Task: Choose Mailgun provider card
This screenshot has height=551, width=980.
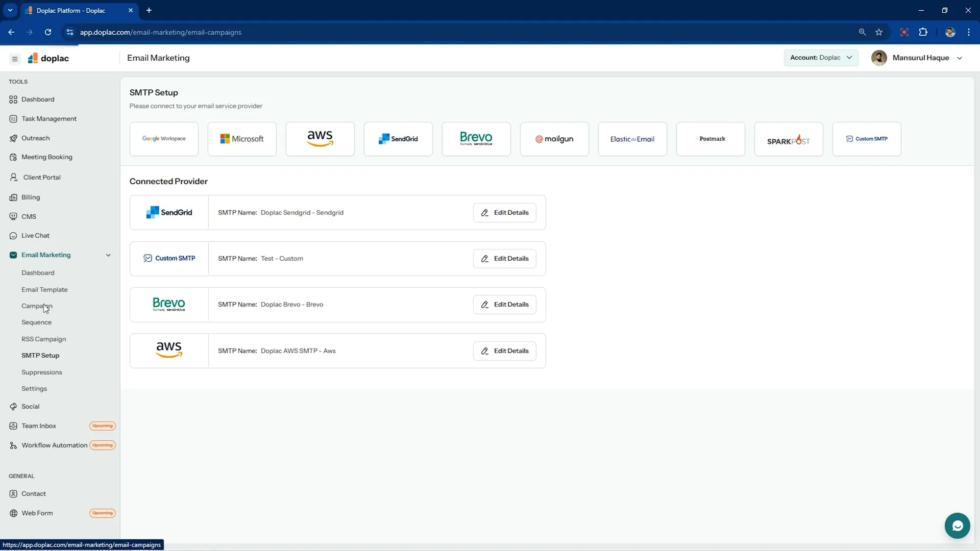Action: [x=554, y=139]
